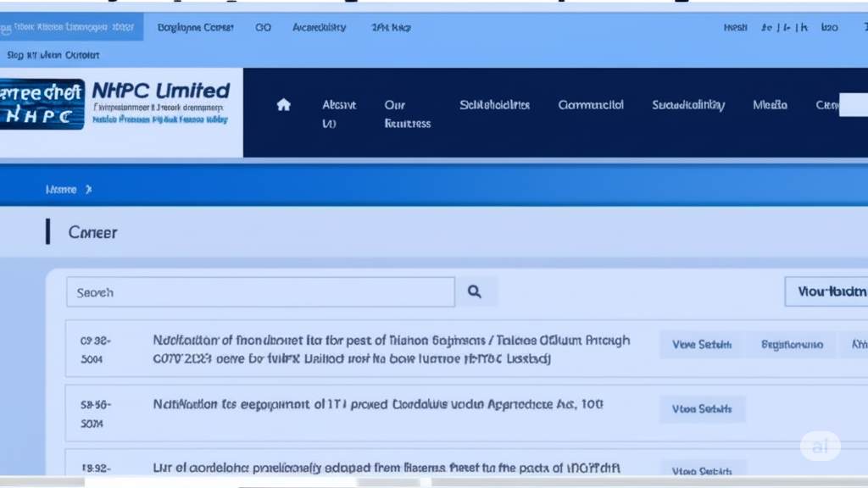The image size is (868, 488).
Task: Click the fourth top bar link before language
Action: 391,27
